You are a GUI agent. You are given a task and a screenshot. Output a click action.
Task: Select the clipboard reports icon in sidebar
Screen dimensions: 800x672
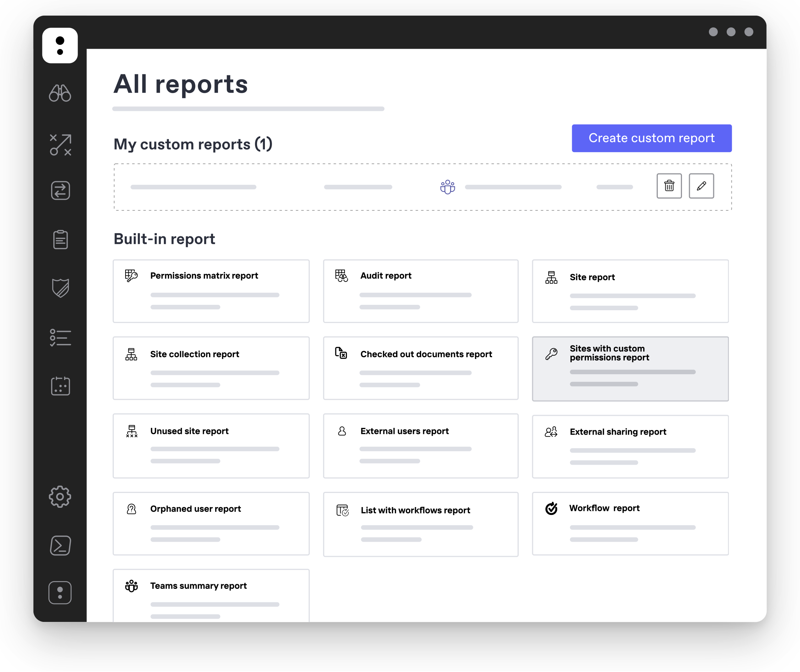point(60,240)
